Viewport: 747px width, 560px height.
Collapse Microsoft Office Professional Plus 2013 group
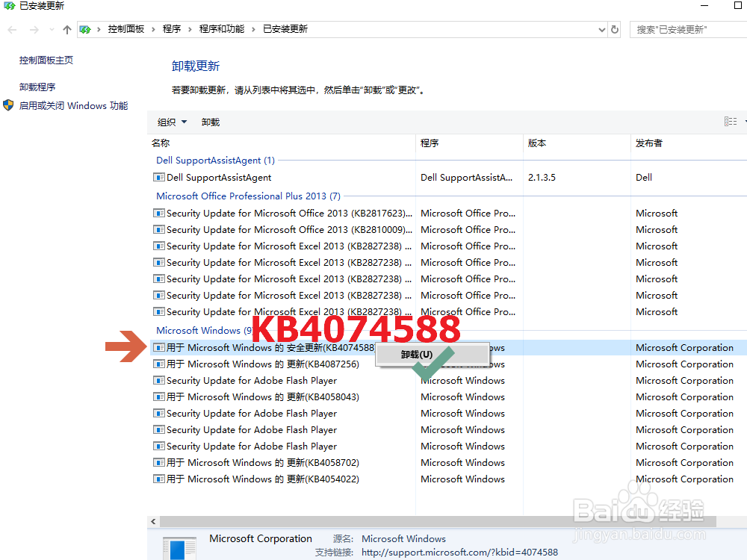(x=248, y=196)
